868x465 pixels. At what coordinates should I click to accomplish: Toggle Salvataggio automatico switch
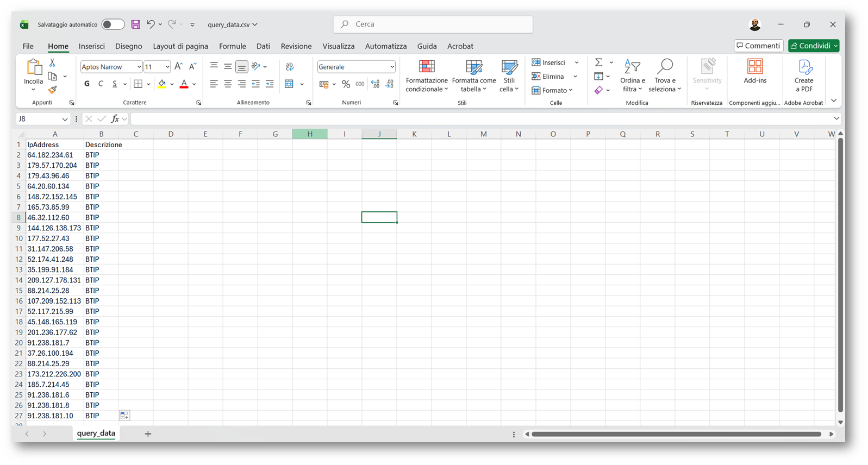pos(113,24)
